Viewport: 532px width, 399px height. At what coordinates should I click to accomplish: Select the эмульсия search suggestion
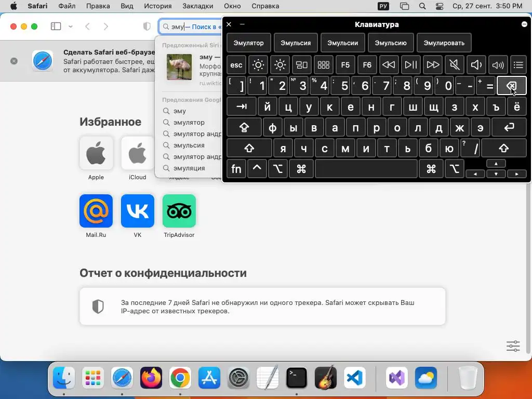pos(188,145)
